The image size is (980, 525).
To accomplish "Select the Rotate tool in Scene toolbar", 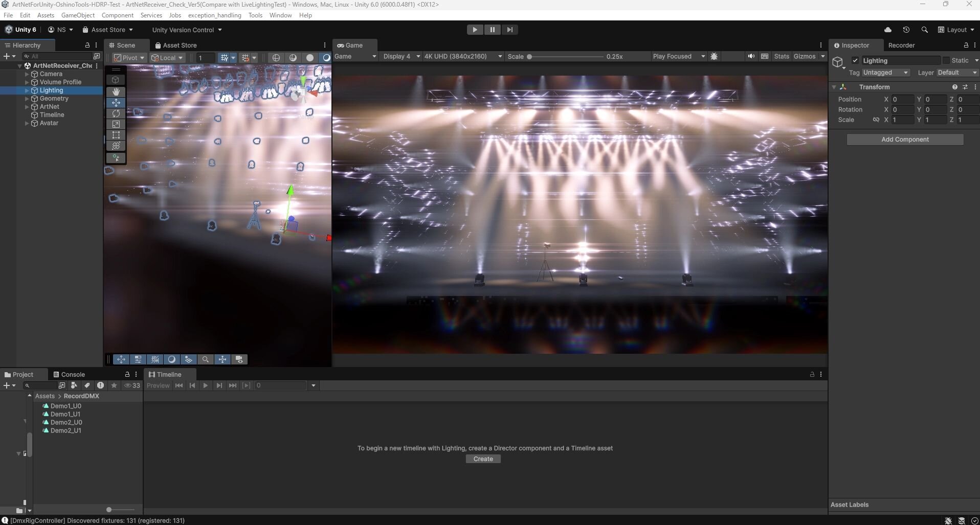I will click(116, 113).
